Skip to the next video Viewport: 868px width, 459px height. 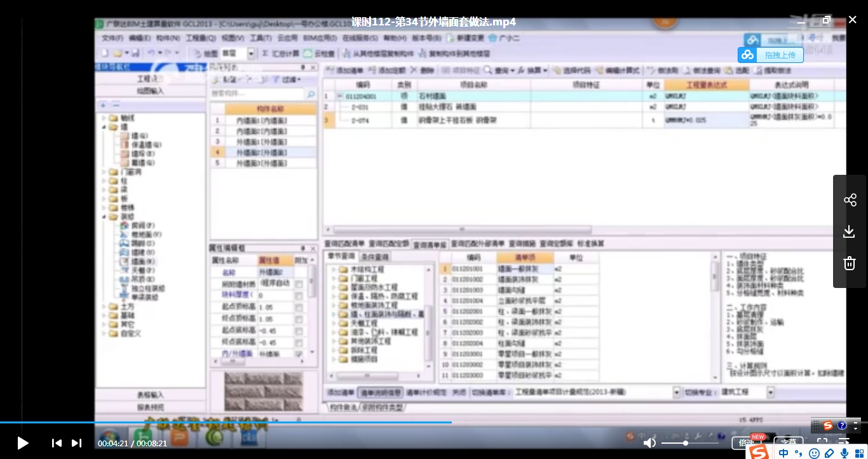point(76,443)
